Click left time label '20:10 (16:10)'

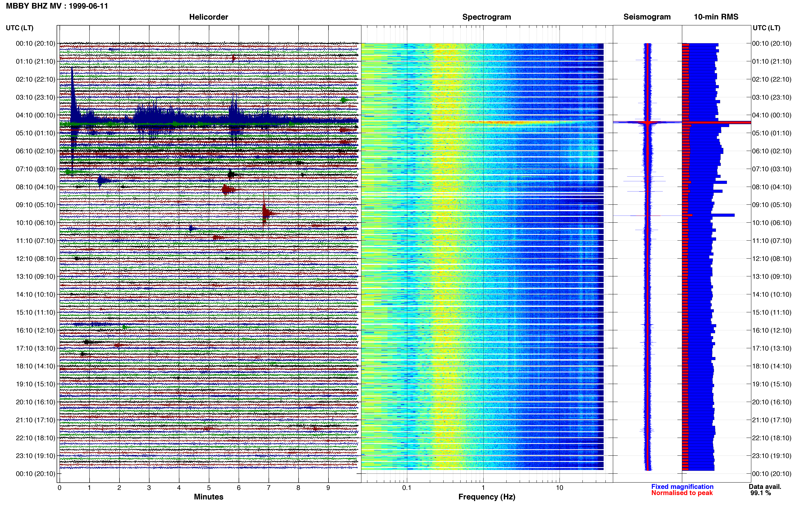36,402
